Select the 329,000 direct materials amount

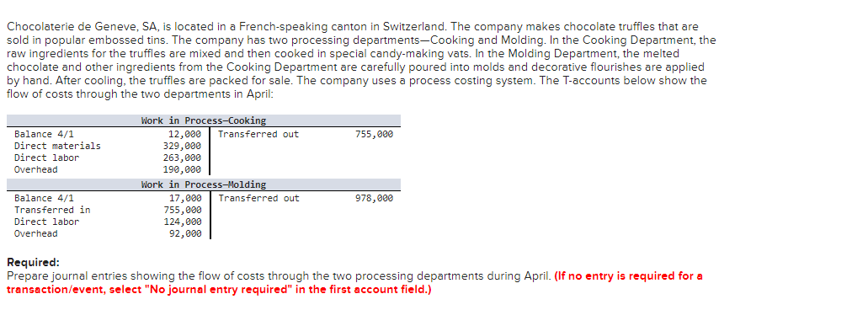182,146
